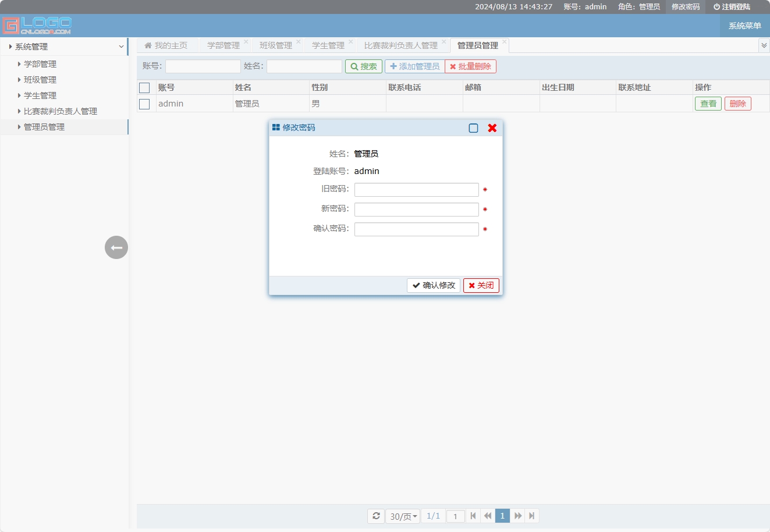This screenshot has height=532, width=770.
Task: Check the checkbox for the admin row
Action: pyautogui.click(x=144, y=103)
